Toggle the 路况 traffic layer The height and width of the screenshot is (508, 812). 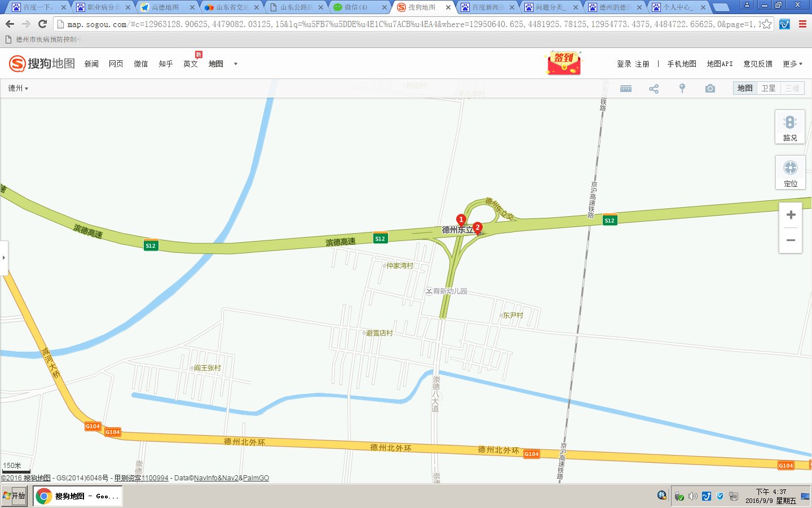tap(790, 126)
